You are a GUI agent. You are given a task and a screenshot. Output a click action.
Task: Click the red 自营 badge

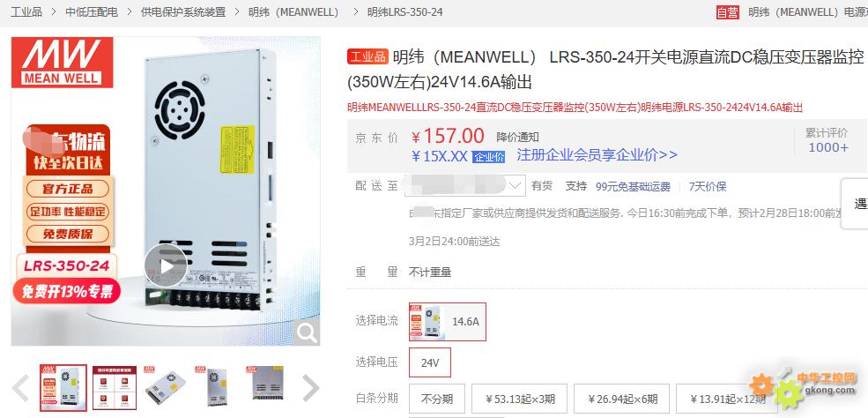coord(727,12)
